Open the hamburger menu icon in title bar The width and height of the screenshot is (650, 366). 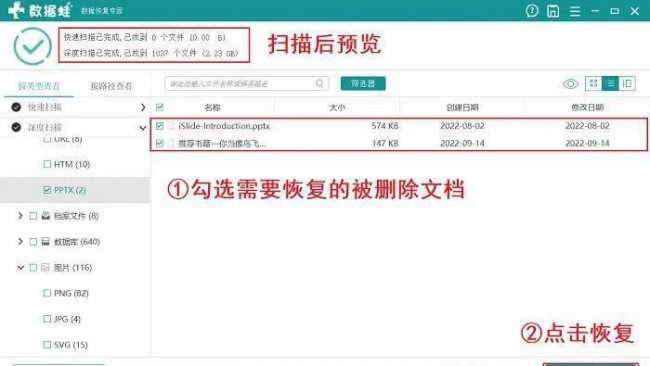575,11
